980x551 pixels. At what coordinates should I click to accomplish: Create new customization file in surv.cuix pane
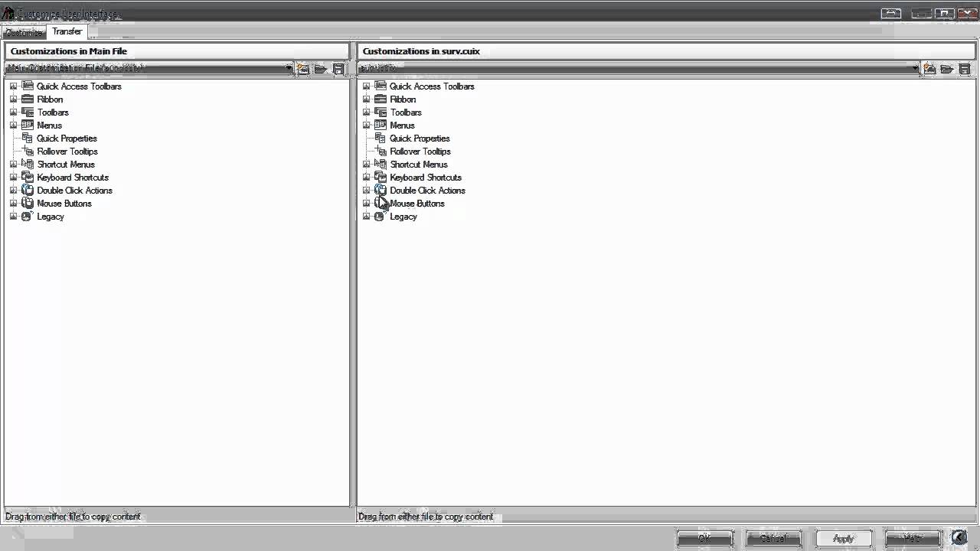tap(929, 69)
